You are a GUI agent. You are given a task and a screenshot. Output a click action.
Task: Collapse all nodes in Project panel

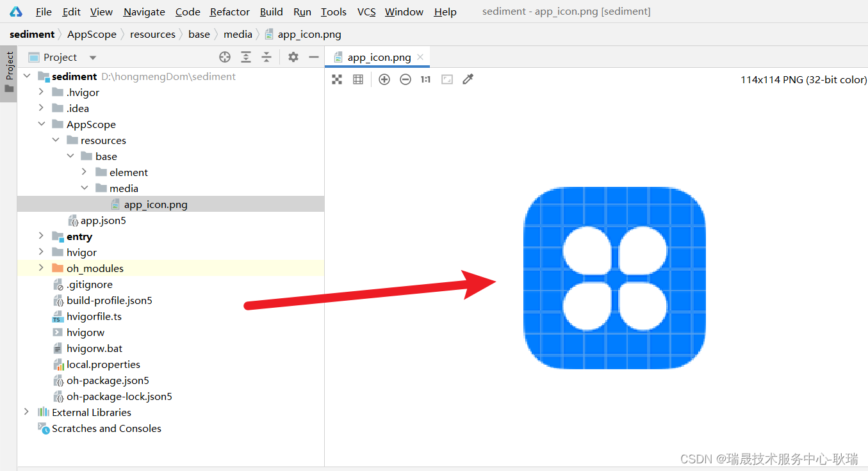266,57
